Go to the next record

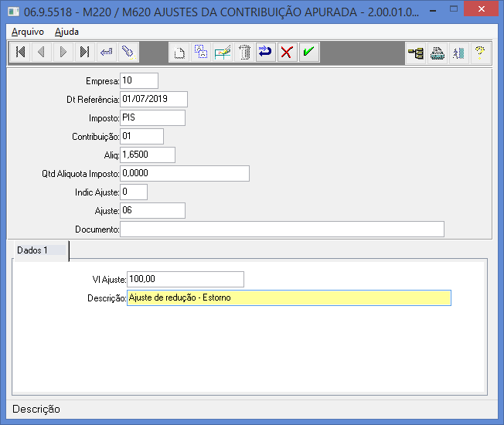pos(63,52)
